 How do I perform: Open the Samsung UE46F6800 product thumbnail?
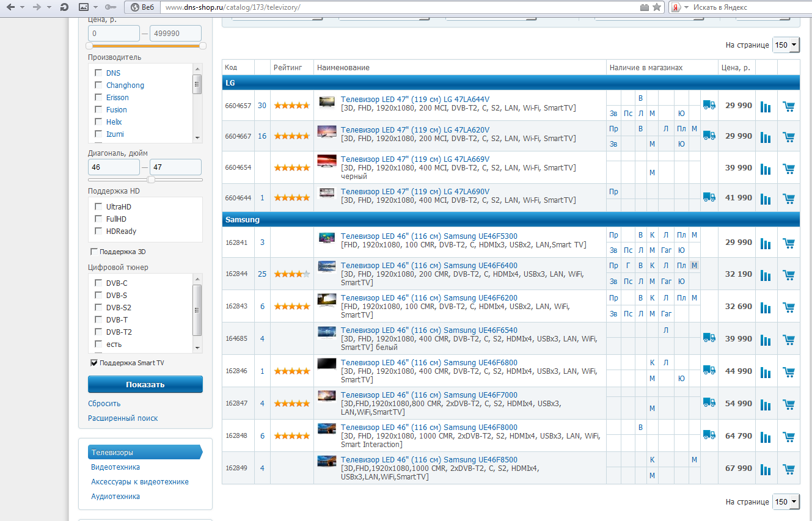pos(327,364)
